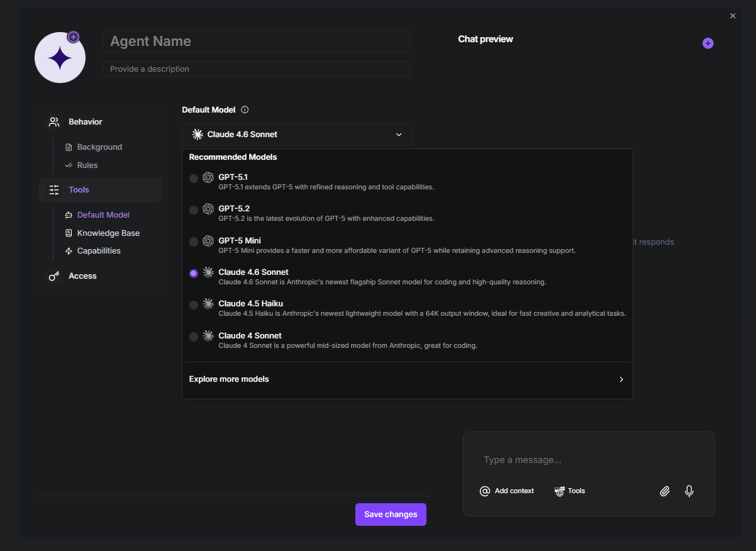This screenshot has width=756, height=551.
Task: Select the Claude 4.6 Sonnet radio button
Action: click(x=194, y=274)
